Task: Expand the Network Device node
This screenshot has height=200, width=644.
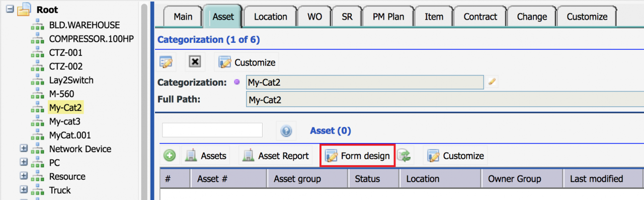Action: [x=23, y=148]
